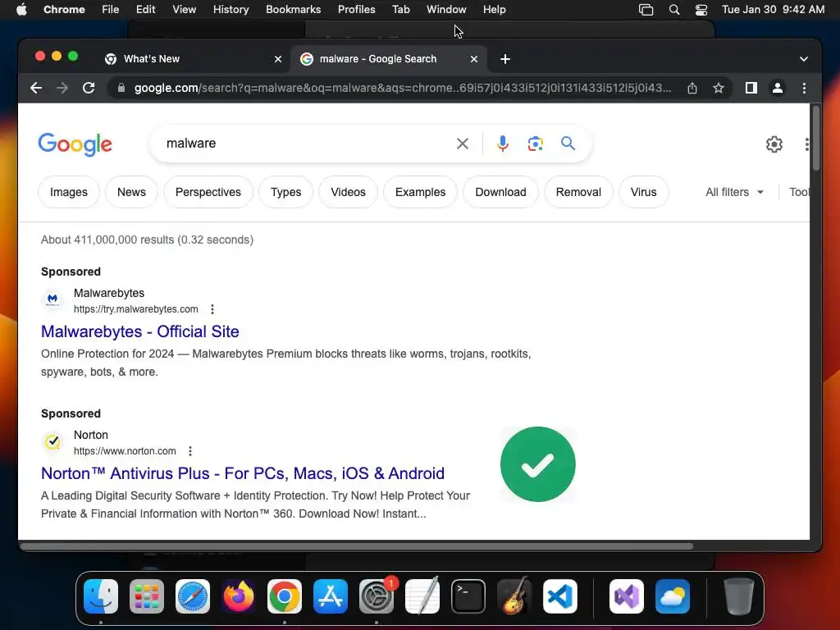840x630 pixels.
Task: Select the Virus filter chip
Action: pyautogui.click(x=643, y=192)
